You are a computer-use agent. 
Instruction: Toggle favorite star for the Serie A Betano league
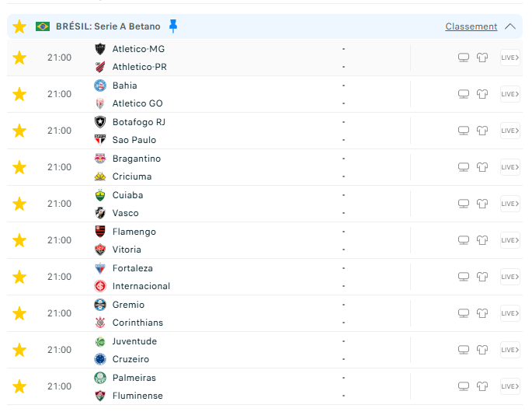click(19, 26)
